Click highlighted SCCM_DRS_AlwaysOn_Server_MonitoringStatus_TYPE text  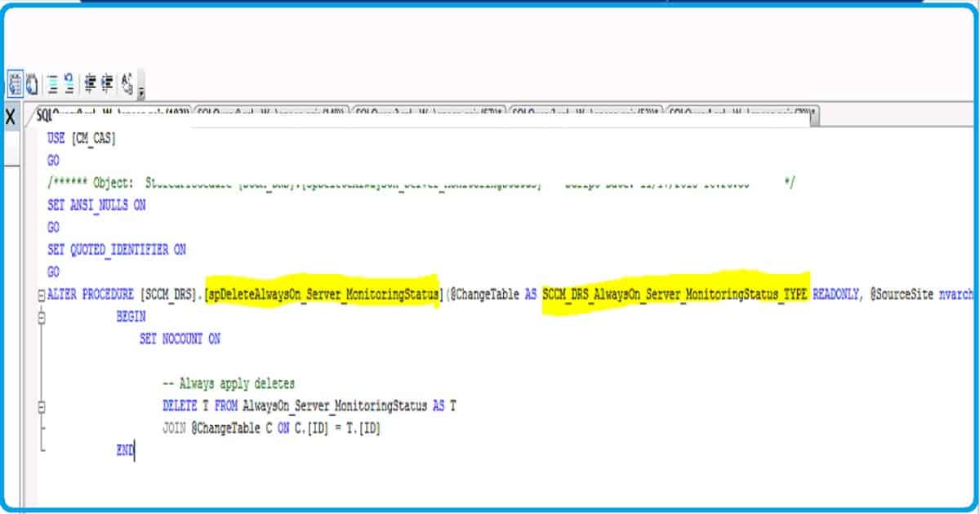pyautogui.click(x=675, y=295)
